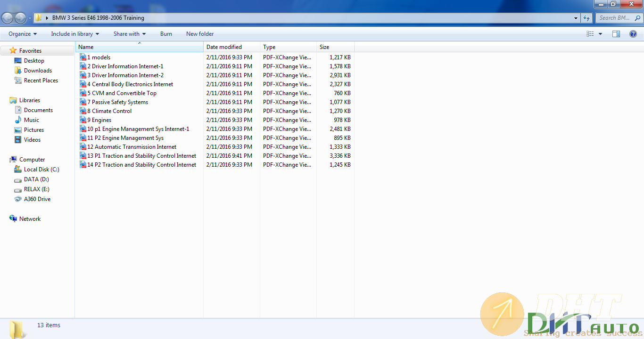Open the Videos library
The image size is (644, 339).
[32, 140]
